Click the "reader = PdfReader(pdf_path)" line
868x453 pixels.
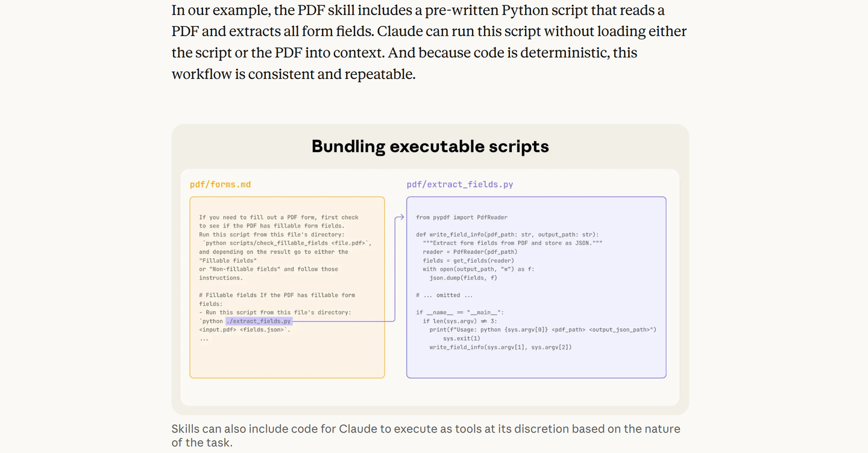pos(470,252)
